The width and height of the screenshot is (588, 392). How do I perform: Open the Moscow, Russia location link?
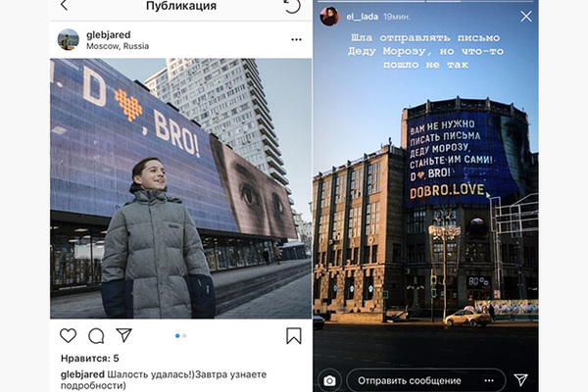(118, 46)
